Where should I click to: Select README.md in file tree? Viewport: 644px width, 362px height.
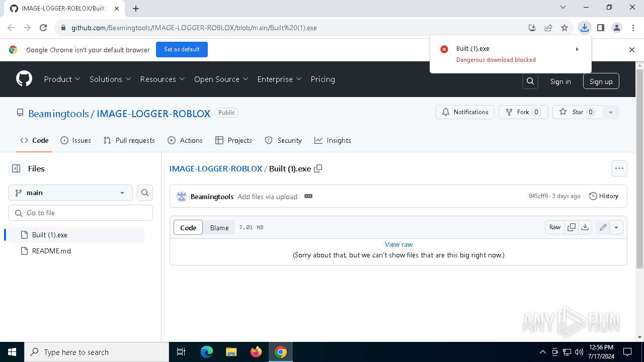click(76, 251)
